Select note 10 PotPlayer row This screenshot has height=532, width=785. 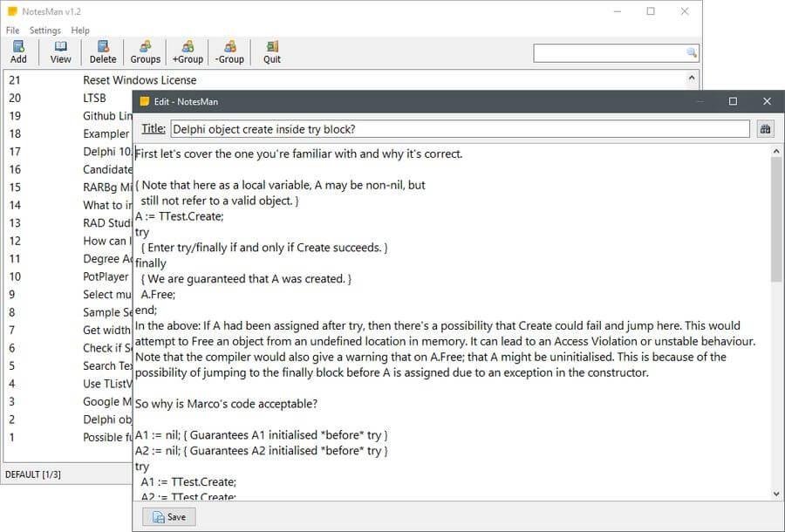(x=69, y=276)
